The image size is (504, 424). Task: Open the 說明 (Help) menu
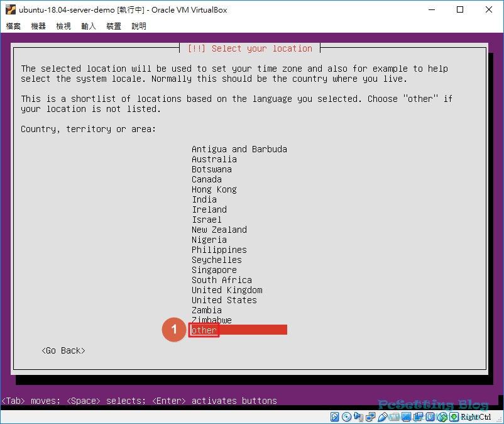pyautogui.click(x=139, y=26)
